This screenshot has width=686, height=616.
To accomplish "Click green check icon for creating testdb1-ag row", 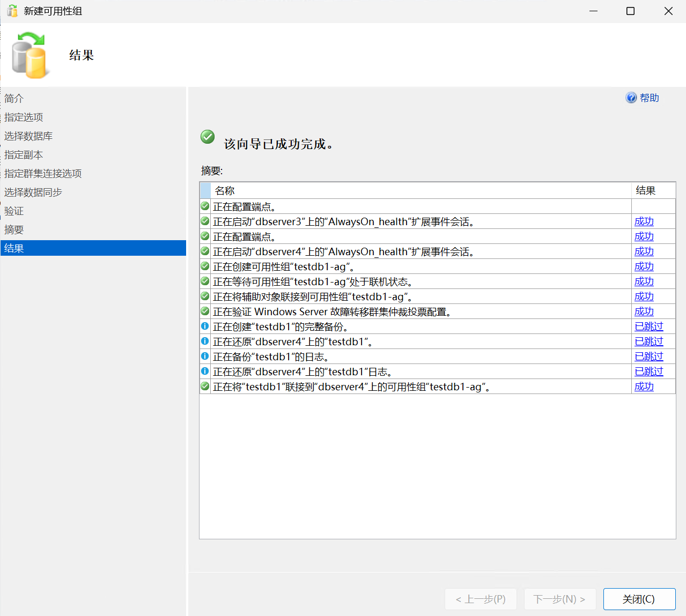I will 205,266.
